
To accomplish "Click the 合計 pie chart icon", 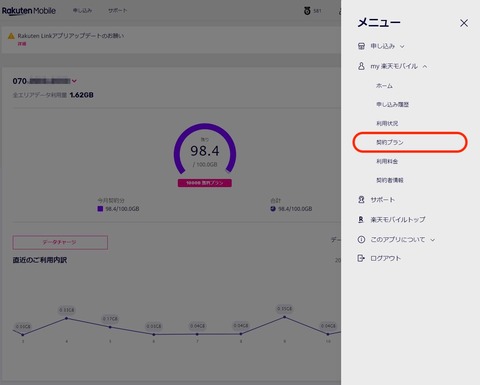I will coord(273,209).
